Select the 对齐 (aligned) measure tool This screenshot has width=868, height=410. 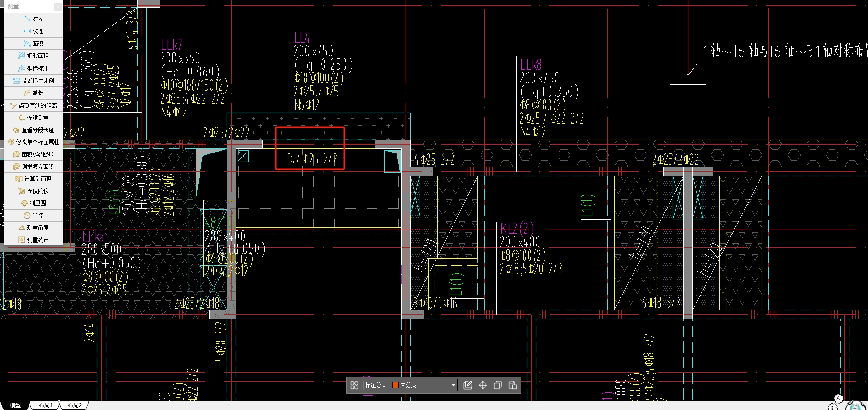click(33, 19)
